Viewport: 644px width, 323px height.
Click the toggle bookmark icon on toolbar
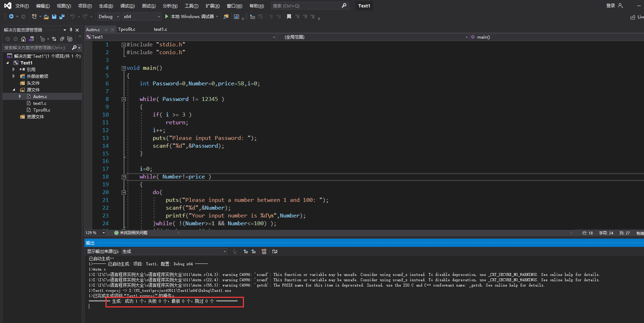point(288,16)
